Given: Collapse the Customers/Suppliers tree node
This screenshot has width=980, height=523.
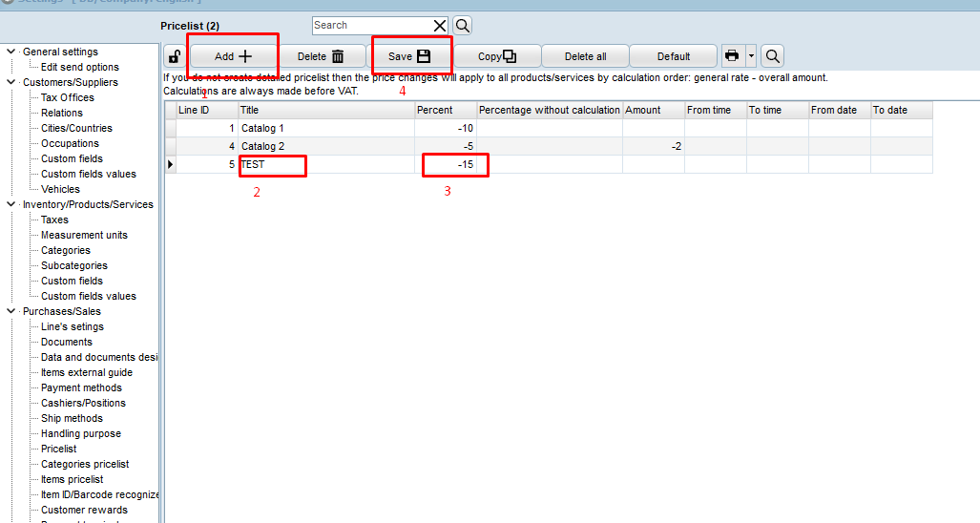Looking at the screenshot, I should click(10, 82).
